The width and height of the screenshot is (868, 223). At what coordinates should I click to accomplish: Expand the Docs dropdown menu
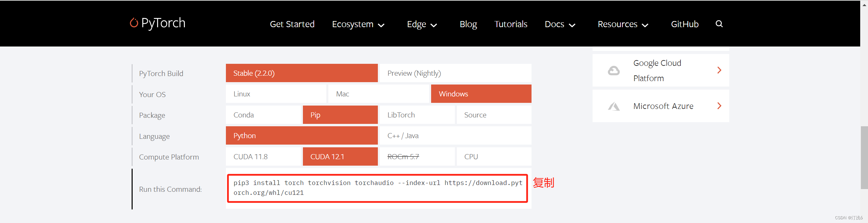pos(560,24)
